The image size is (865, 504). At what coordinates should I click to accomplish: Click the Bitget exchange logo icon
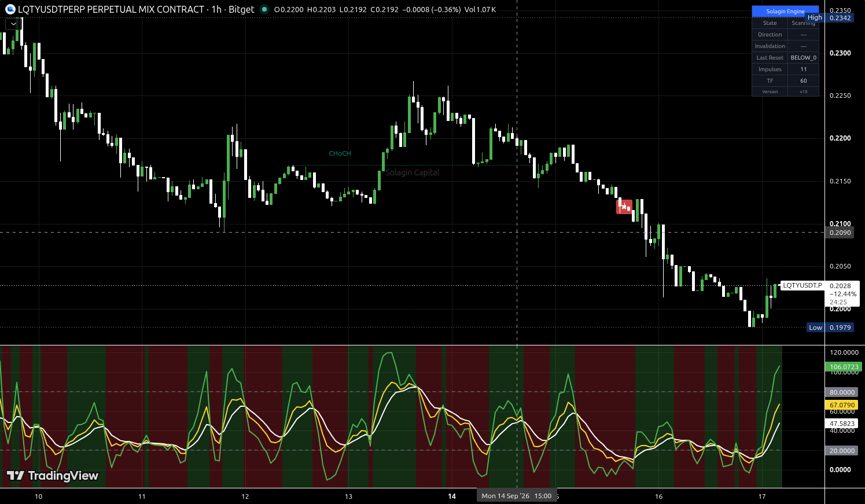(10, 9)
